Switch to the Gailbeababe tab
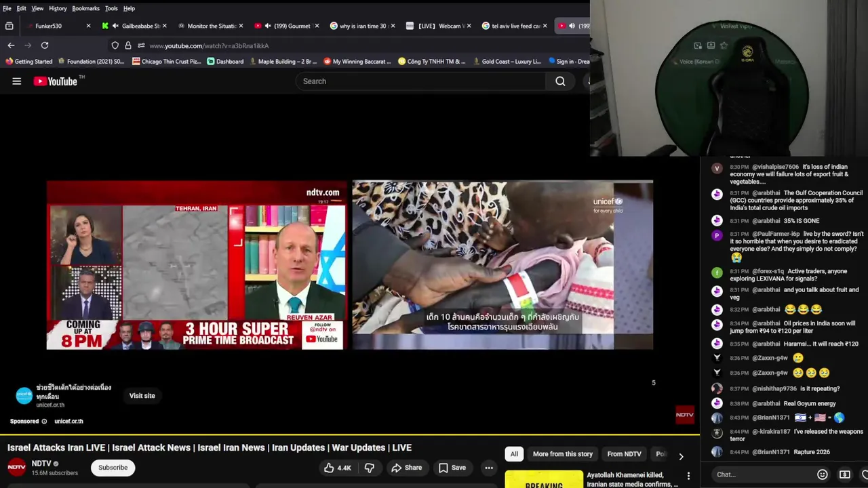This screenshot has width=868, height=488. point(133,26)
